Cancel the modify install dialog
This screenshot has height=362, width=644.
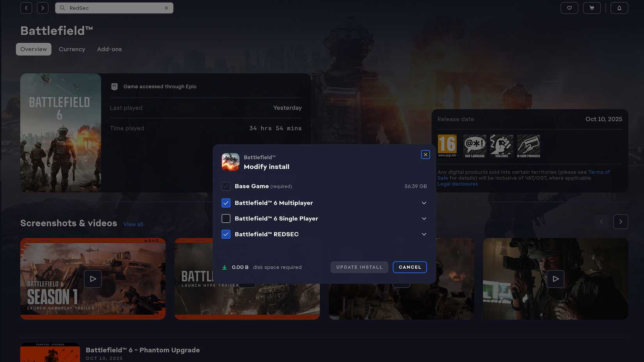coord(409,267)
